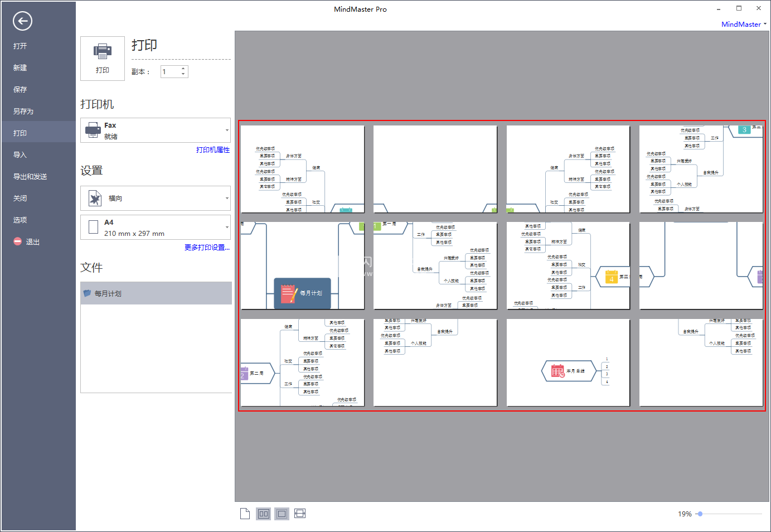
Task: Toggle the multi-page view icon
Action: (264, 514)
